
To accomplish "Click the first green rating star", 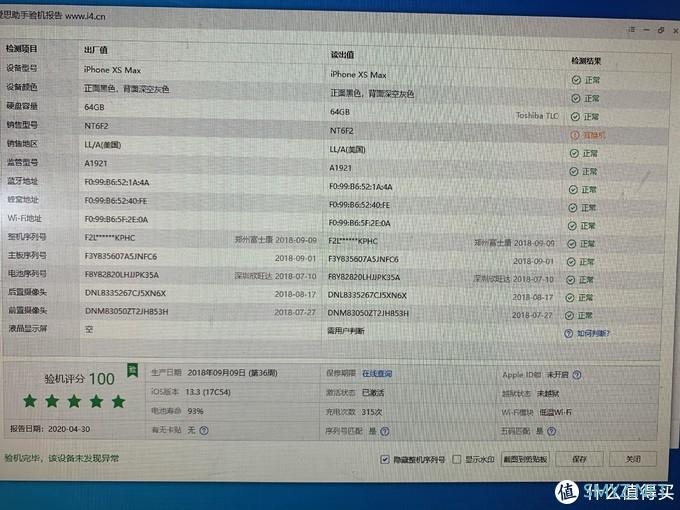I will pos(30,401).
